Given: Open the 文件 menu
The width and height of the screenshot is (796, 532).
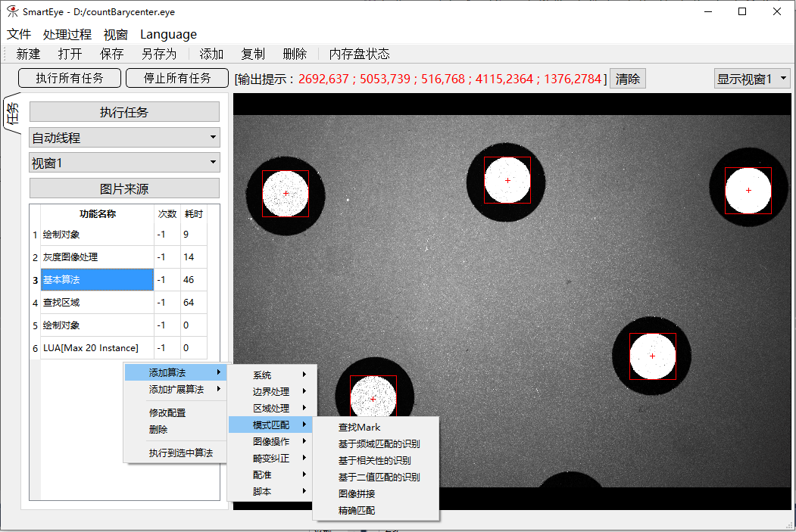Looking at the screenshot, I should click(x=19, y=34).
